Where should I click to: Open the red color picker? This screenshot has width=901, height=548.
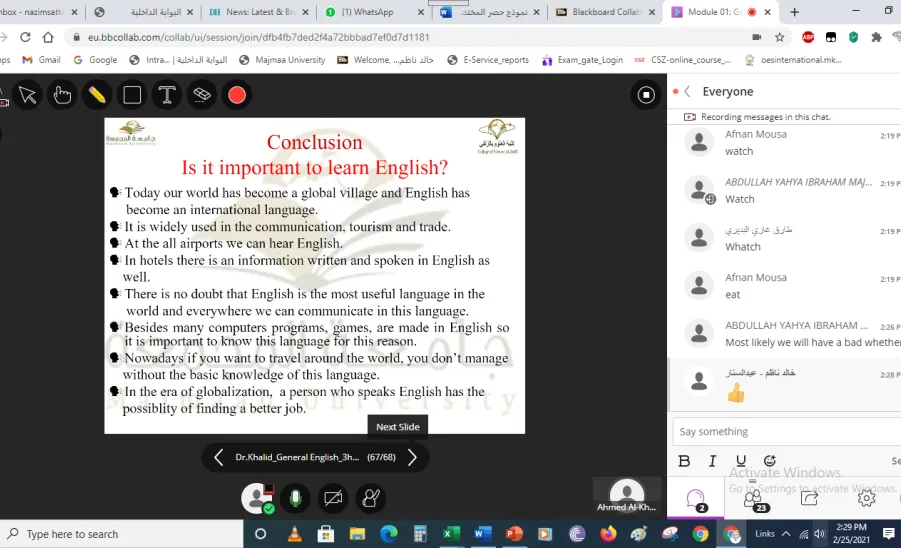(237, 95)
